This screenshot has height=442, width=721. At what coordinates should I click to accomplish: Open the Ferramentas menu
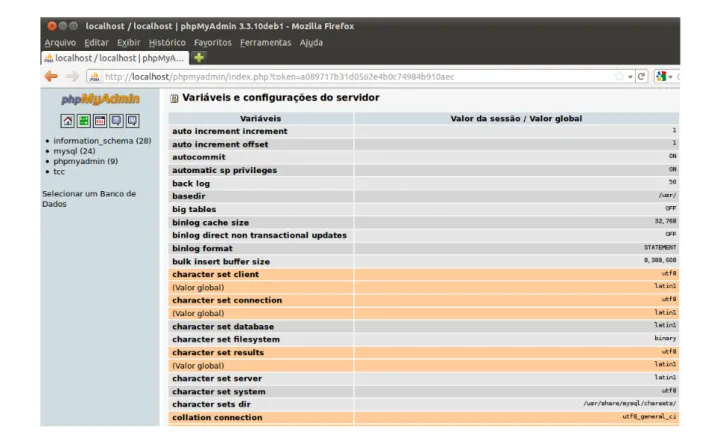click(x=265, y=43)
